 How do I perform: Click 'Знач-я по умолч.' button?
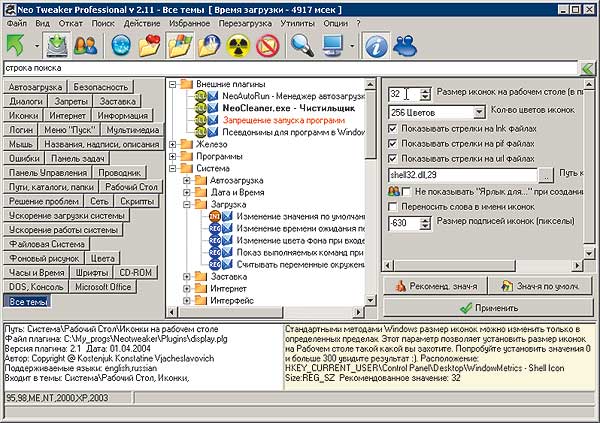[x=541, y=286]
